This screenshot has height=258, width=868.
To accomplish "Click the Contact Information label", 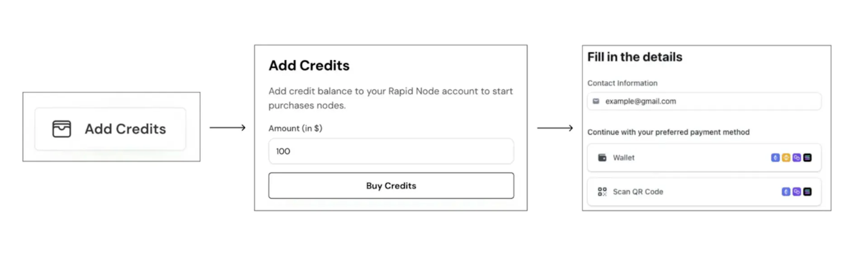I will pyautogui.click(x=622, y=83).
